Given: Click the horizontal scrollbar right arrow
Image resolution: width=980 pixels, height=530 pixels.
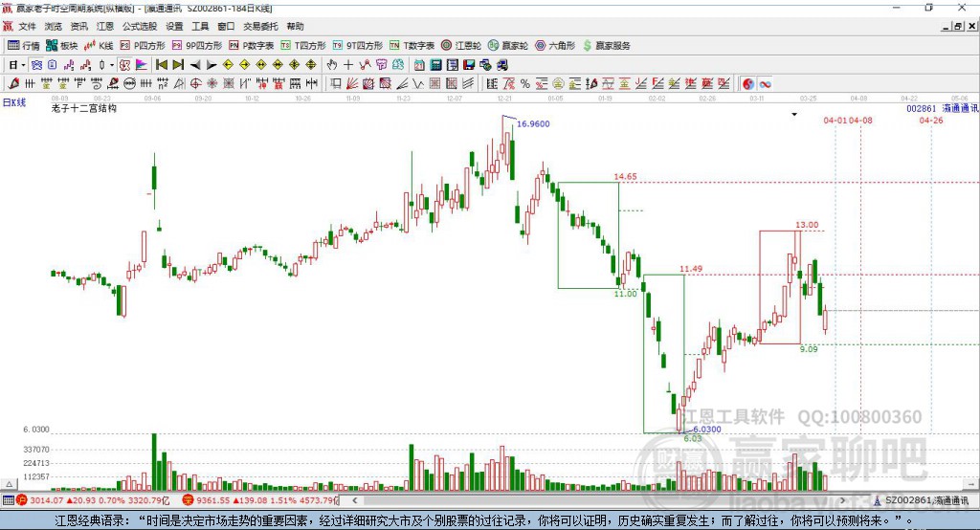Looking at the screenshot, I should pos(842,500).
